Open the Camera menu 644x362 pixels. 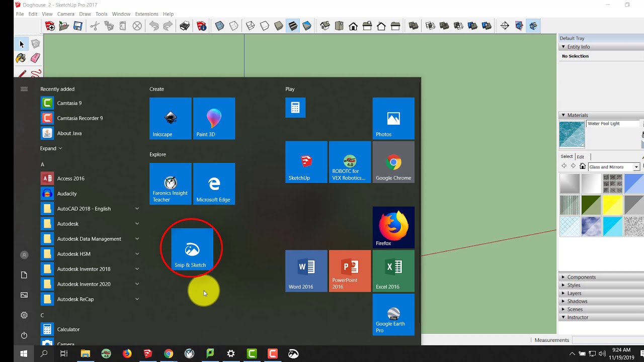point(66,14)
